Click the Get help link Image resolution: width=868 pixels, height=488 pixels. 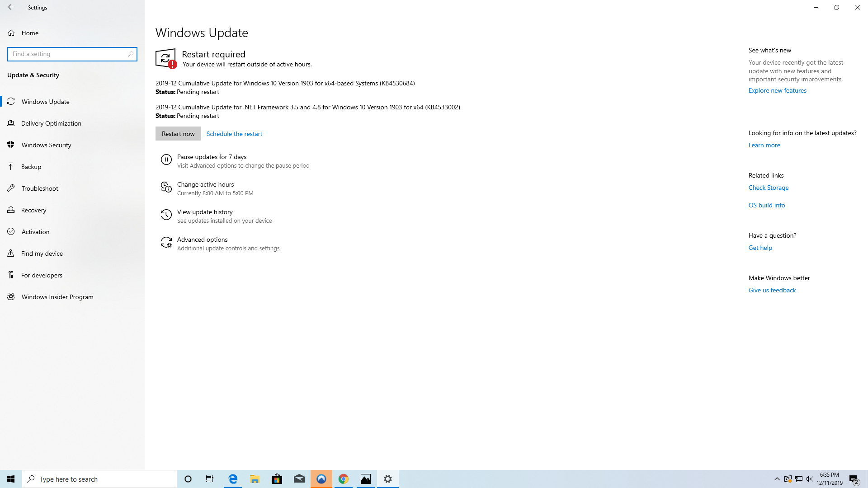click(x=760, y=248)
